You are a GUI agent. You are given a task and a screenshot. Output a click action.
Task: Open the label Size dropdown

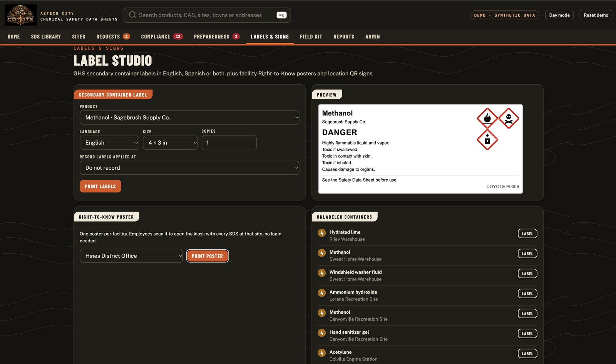pos(170,142)
